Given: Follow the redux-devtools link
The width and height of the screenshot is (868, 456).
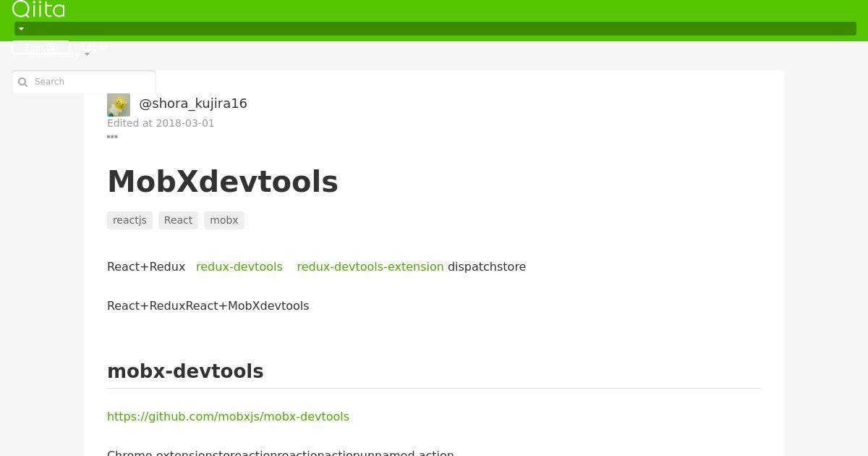Looking at the screenshot, I should pyautogui.click(x=239, y=266).
